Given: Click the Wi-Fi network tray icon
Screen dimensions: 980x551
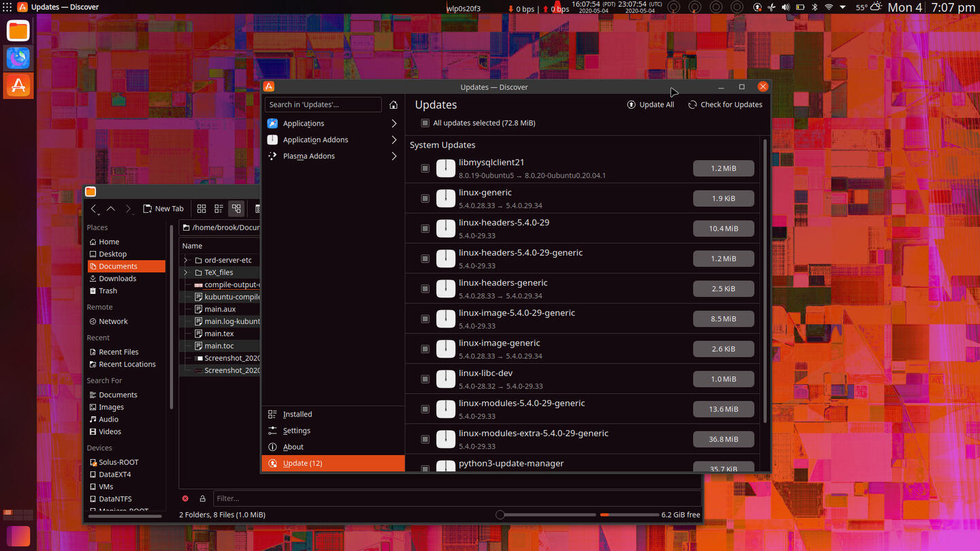Looking at the screenshot, I should [829, 7].
